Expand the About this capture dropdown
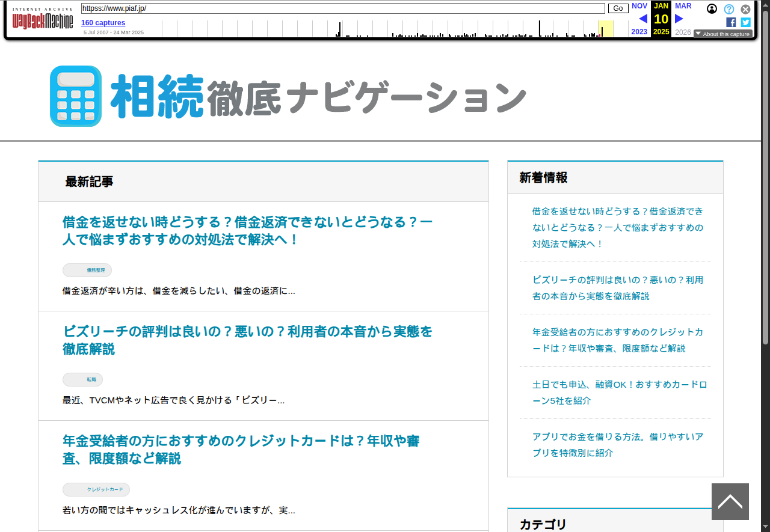This screenshot has width=770, height=532. click(x=722, y=34)
